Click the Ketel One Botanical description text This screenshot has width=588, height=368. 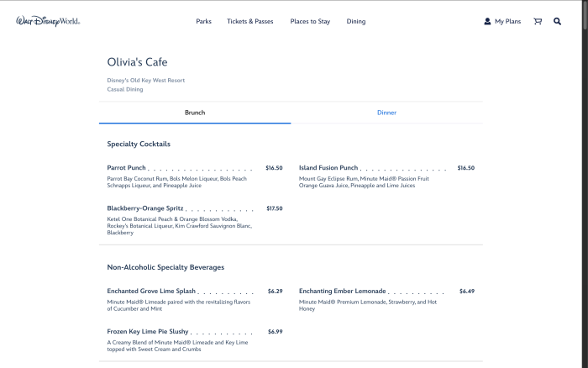coord(179,226)
